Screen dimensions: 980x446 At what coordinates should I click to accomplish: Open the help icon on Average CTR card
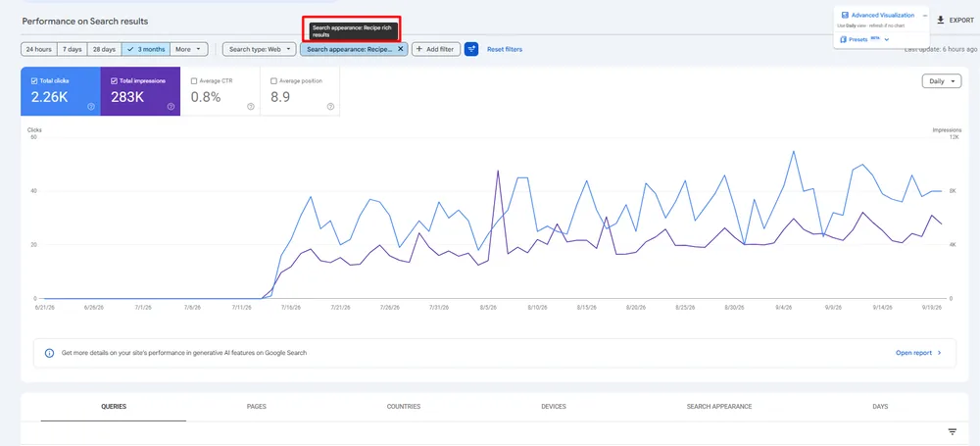click(x=251, y=106)
